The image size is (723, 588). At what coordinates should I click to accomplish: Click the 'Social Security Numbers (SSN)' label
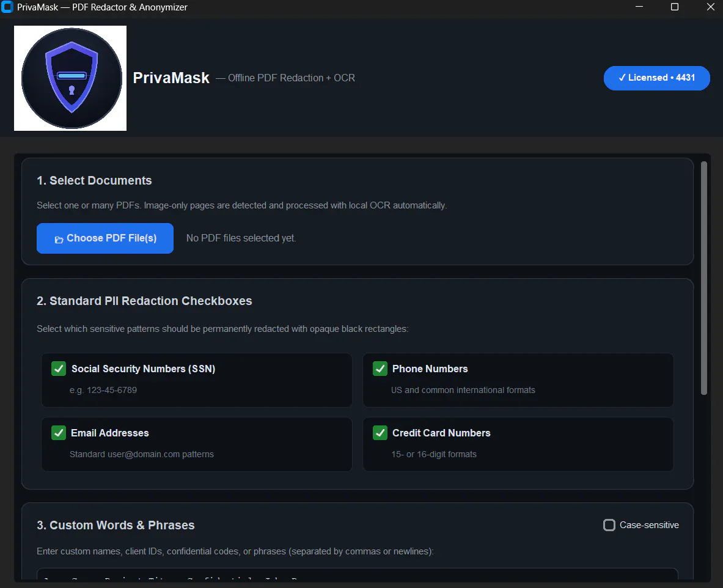144,369
